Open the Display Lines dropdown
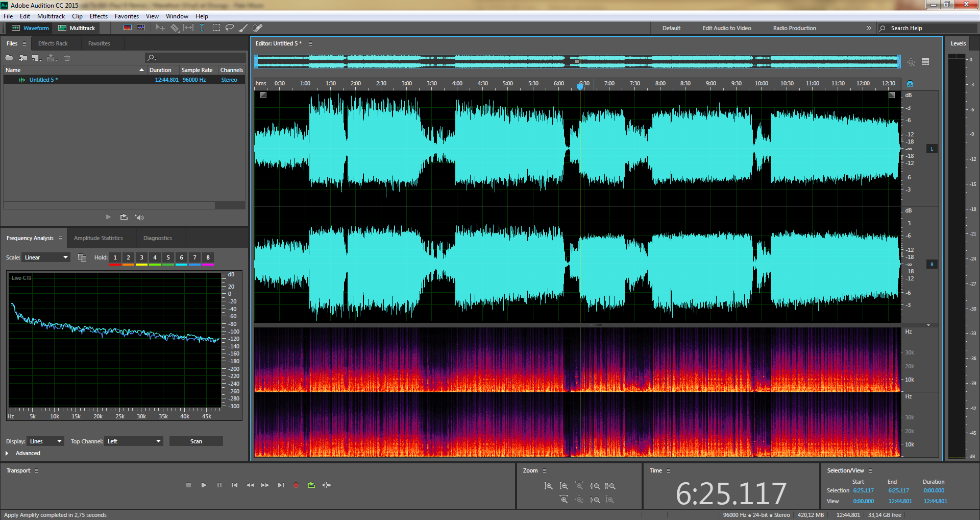The width and height of the screenshot is (980, 520). 46,441
